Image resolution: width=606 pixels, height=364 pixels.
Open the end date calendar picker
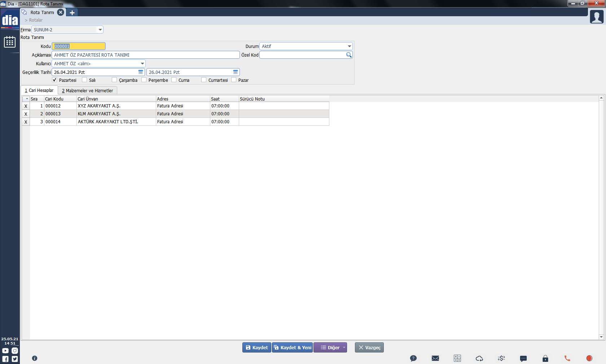[x=236, y=72]
